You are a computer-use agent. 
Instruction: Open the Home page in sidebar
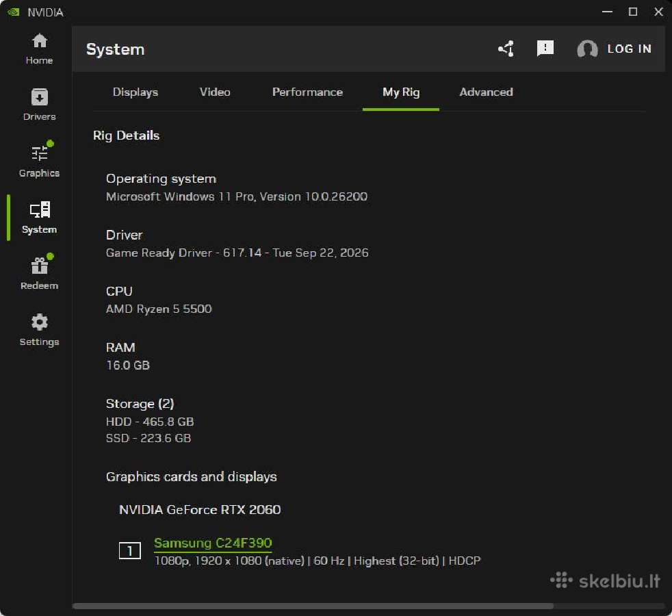(39, 49)
